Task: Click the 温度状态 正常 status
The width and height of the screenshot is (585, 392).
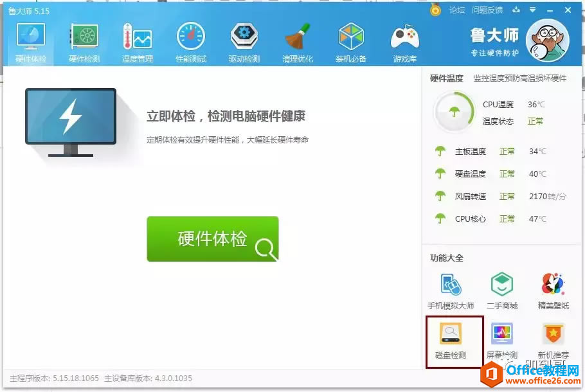Action: [x=535, y=121]
